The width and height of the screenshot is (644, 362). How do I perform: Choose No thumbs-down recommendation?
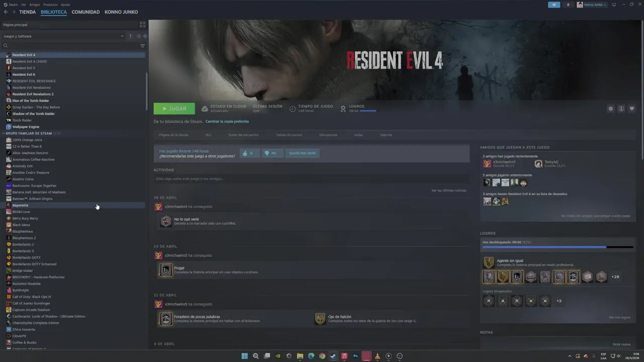(x=273, y=153)
